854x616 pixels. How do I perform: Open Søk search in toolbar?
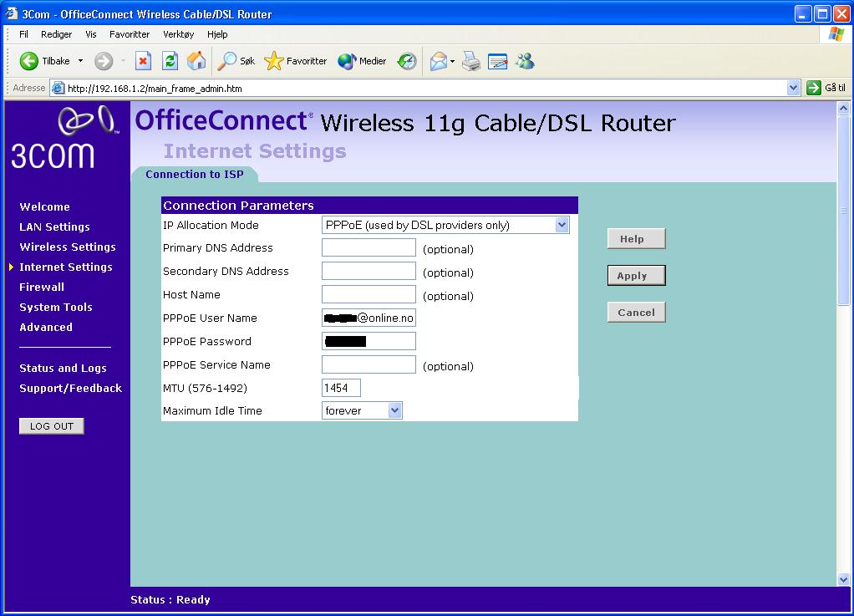tap(236, 61)
